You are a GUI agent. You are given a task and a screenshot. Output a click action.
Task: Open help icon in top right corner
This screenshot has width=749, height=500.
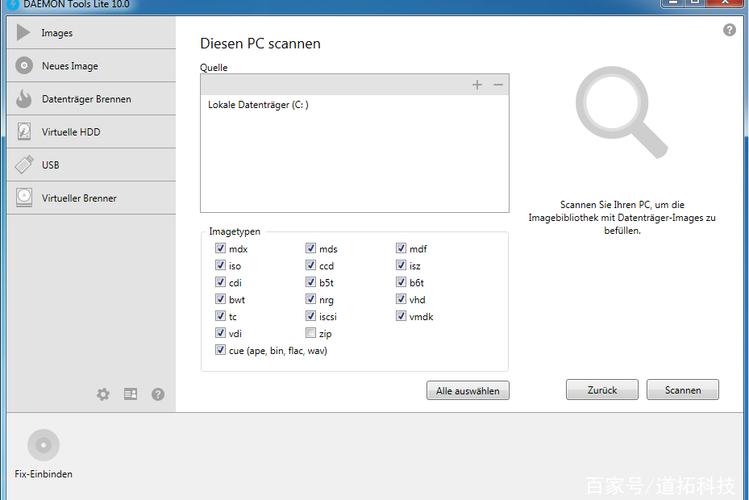click(x=729, y=30)
